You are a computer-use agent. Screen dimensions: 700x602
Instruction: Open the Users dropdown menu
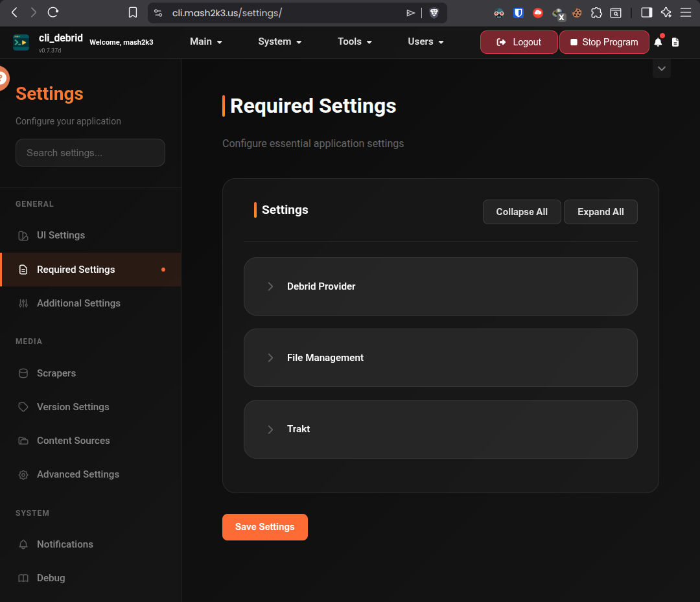coord(425,42)
